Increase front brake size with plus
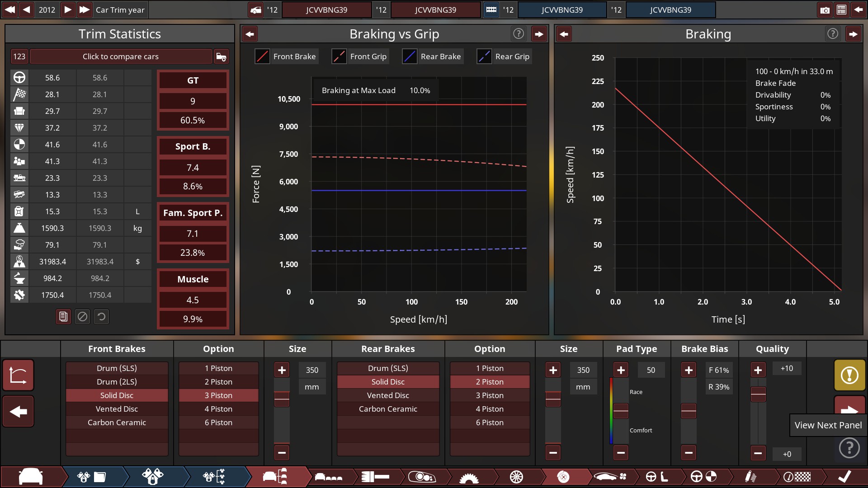This screenshot has height=488, width=868. 282,370
